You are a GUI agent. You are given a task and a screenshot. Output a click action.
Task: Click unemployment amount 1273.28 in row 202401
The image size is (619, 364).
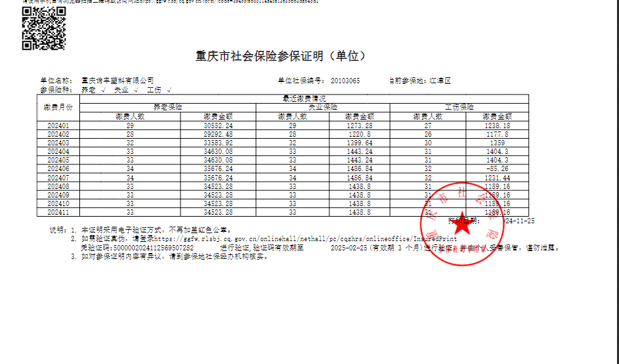click(x=360, y=126)
